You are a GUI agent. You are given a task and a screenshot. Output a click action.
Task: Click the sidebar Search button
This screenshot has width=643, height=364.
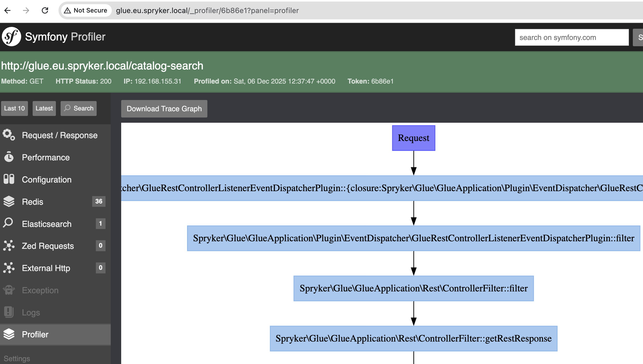tap(79, 108)
